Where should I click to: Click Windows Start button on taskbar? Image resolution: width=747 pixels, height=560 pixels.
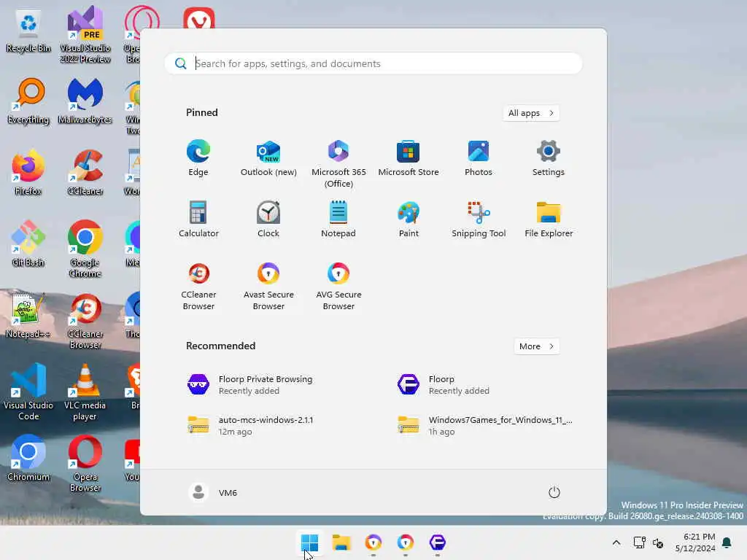309,542
